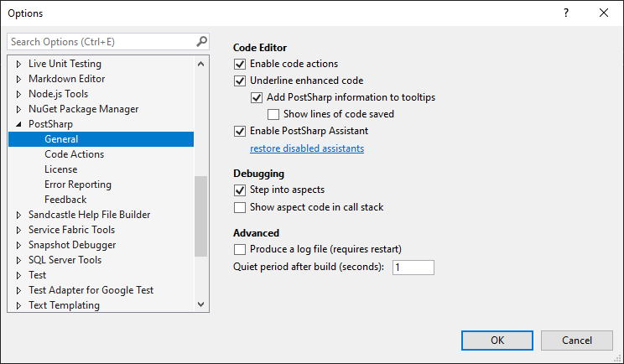Expand Sandcastle Help File Builder node

coord(18,216)
